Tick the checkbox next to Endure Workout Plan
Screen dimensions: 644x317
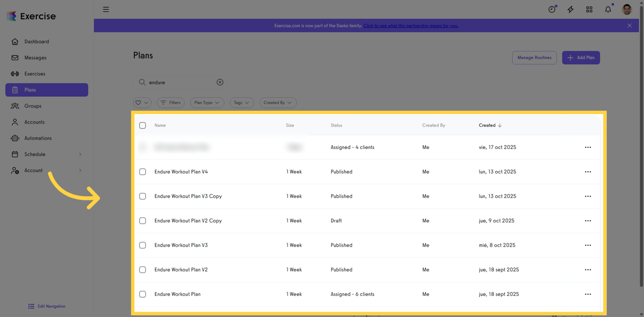[x=142, y=294]
